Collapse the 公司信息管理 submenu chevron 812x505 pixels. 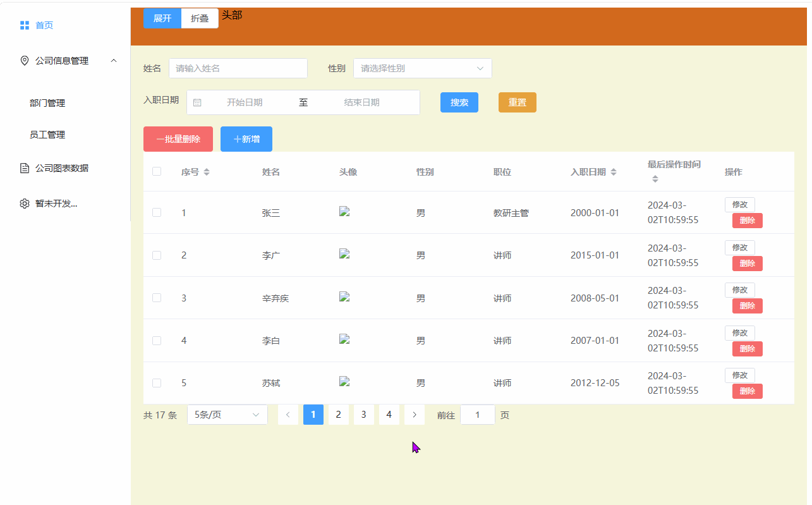point(114,61)
